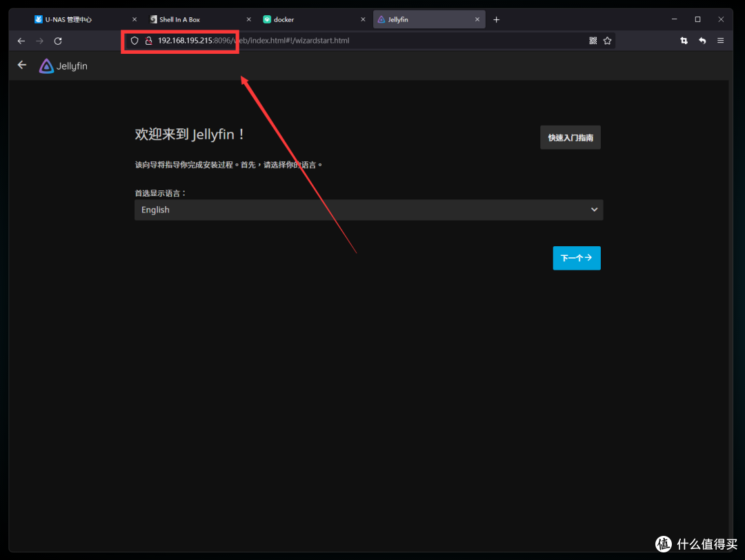Viewport: 745px width, 560px height.
Task: Toggle tracking protection via the shield icon
Action: coord(134,40)
